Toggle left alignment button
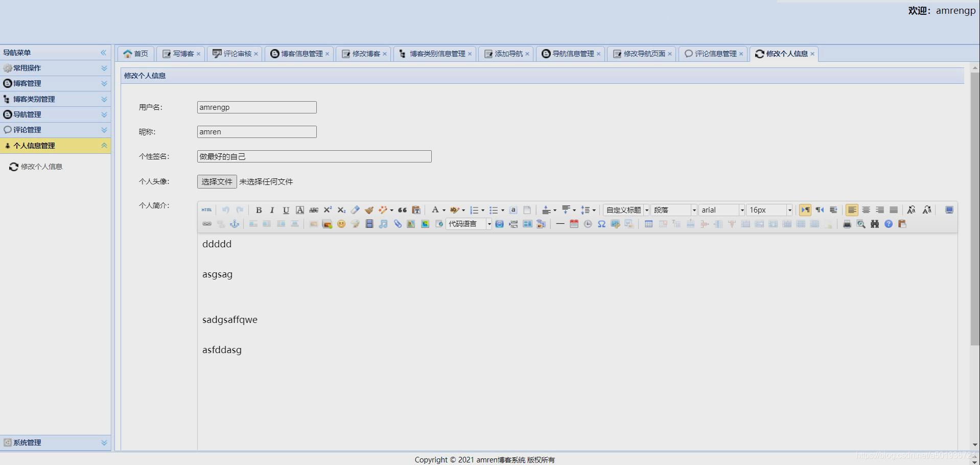This screenshot has width=980, height=465. (x=852, y=210)
